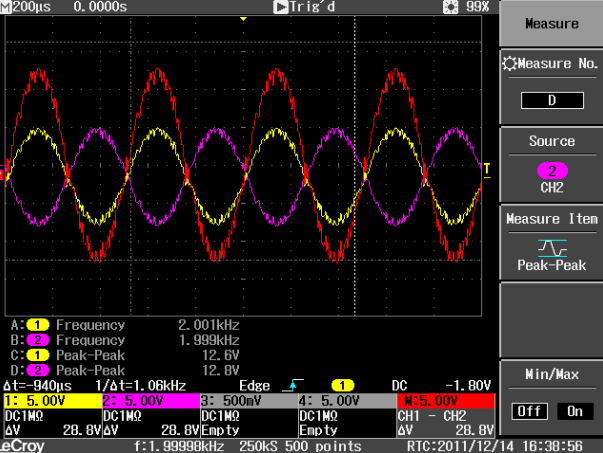Select the channel 3 500mV tab
Image resolution: width=603 pixels, height=453 pixels.
click(249, 401)
